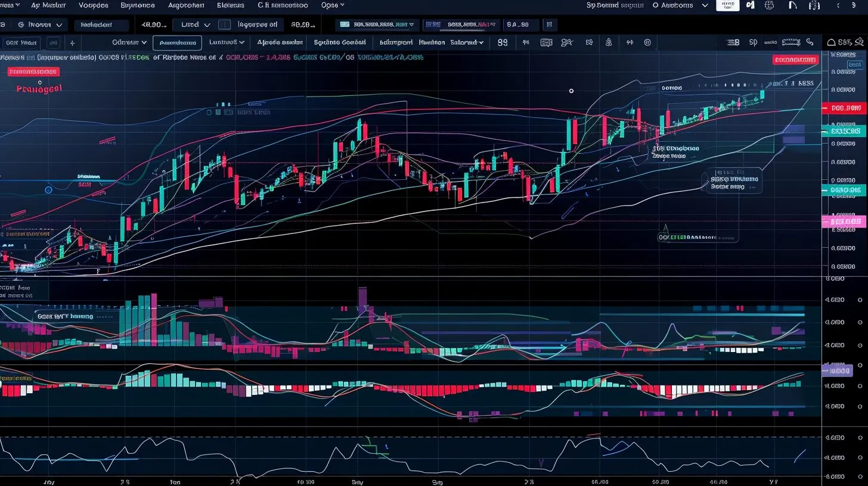Switch on the Live mode toggle near the top
This screenshot has width=868, height=486.
point(224,24)
